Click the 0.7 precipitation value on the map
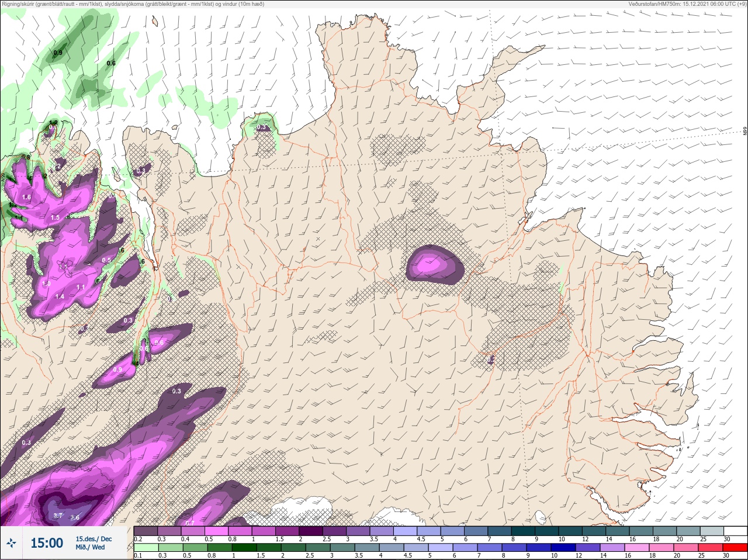Image resolution: width=748 pixels, height=560 pixels. tap(189, 523)
